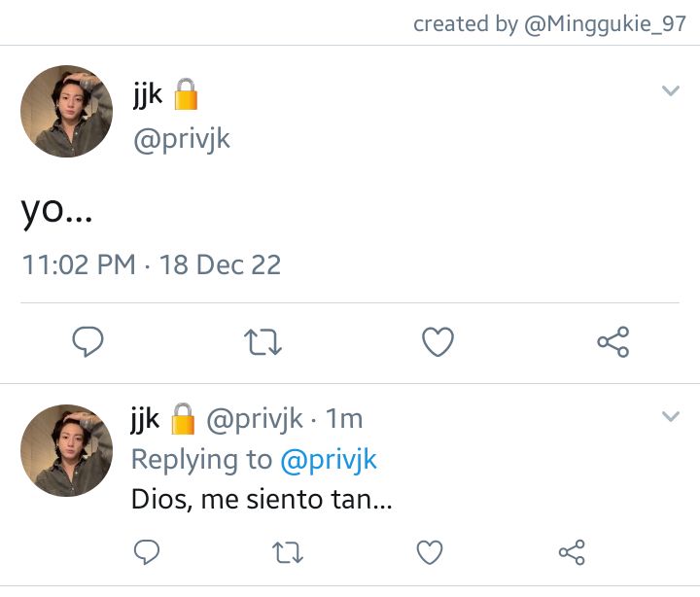Open the 11:02 PM · 18 Dec 22 timestamp
Viewport: 700px width, 597px height.
[x=152, y=264]
